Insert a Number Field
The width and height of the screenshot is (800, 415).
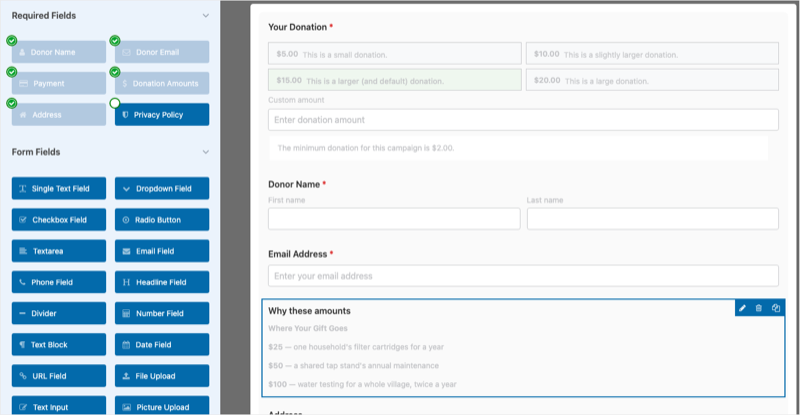(162, 313)
